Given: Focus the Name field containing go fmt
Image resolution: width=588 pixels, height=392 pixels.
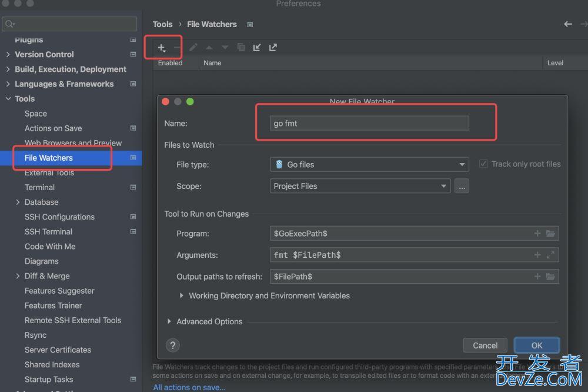Looking at the screenshot, I should click(x=369, y=123).
